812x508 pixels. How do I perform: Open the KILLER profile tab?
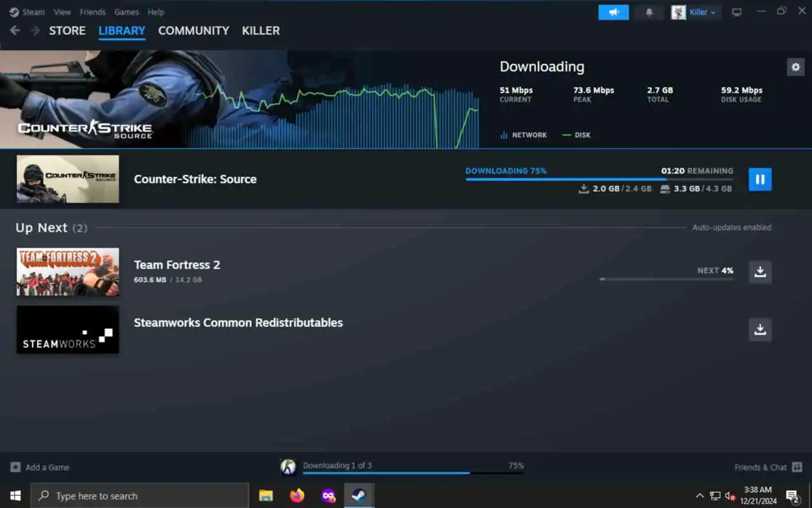[261, 30]
